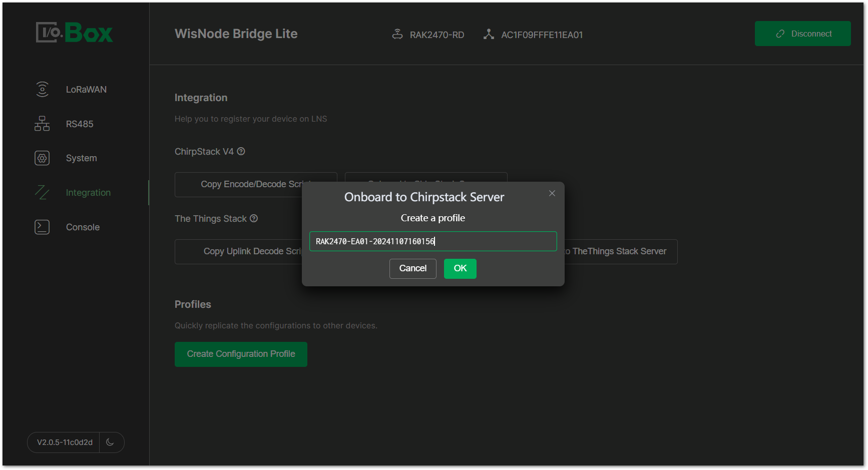
Task: Open the Console terminal icon
Action: (42, 227)
